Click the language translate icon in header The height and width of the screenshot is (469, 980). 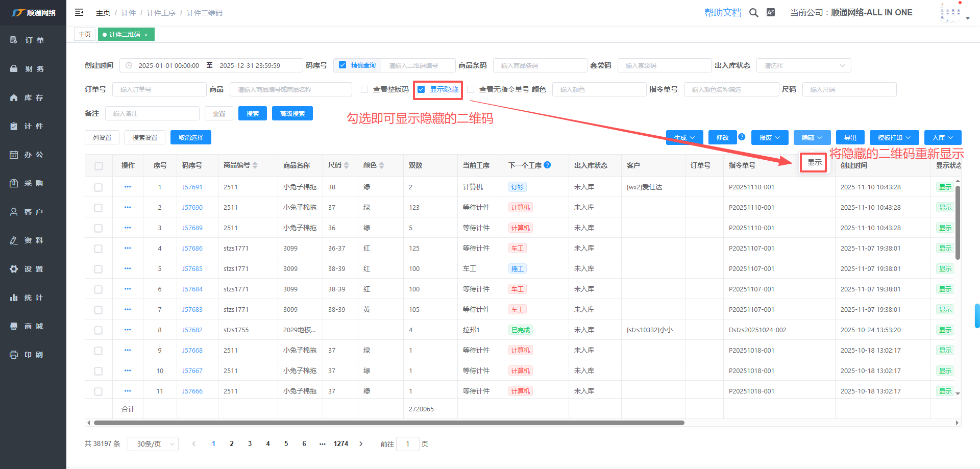[771, 13]
